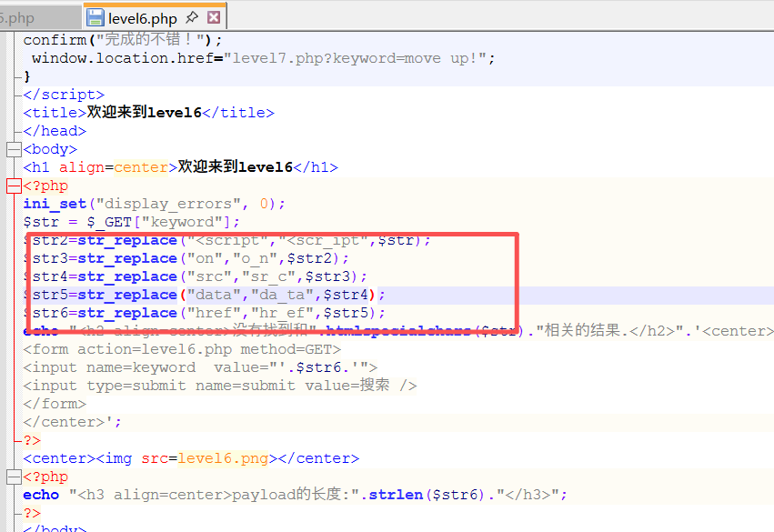
Task: Click the <input name=keyword value line
Action: point(200,367)
